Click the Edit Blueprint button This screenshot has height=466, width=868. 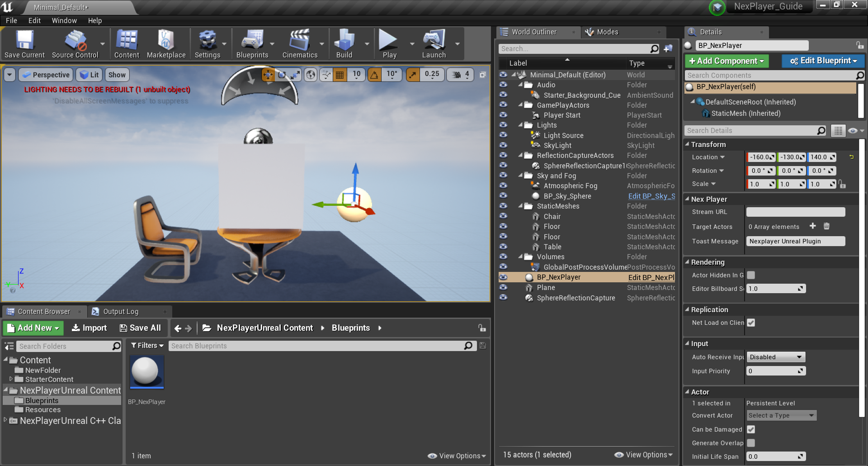[823, 61]
